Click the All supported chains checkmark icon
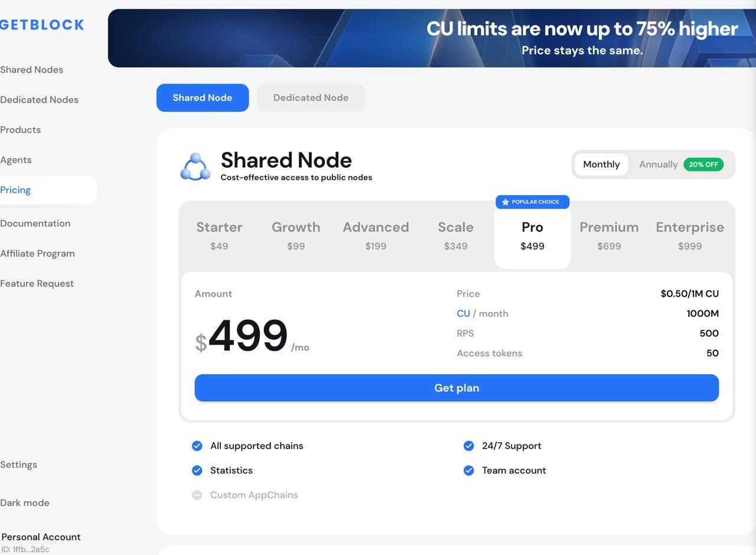This screenshot has width=756, height=555. click(197, 446)
